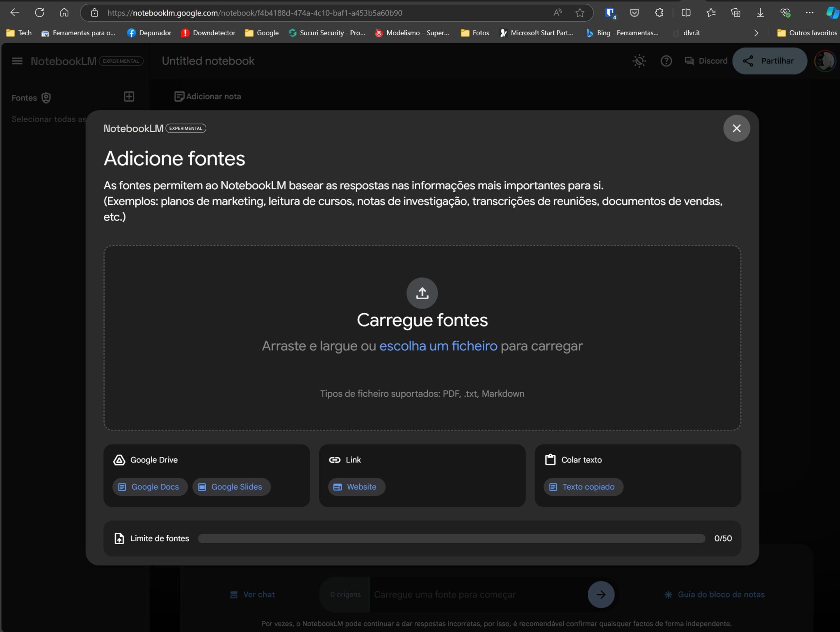Open the Outros favoritos folder
Image resolution: width=840 pixels, height=632 pixels.
[x=807, y=33]
